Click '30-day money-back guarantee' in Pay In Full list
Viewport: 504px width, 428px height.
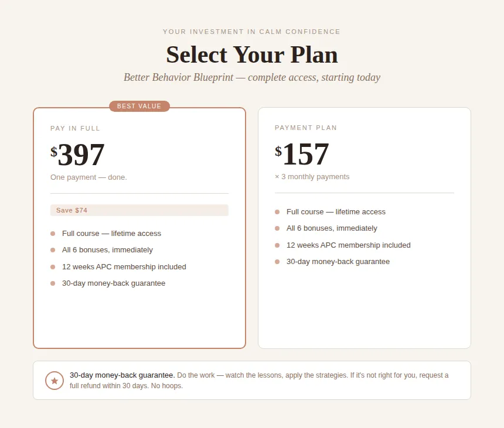pyautogui.click(x=114, y=283)
